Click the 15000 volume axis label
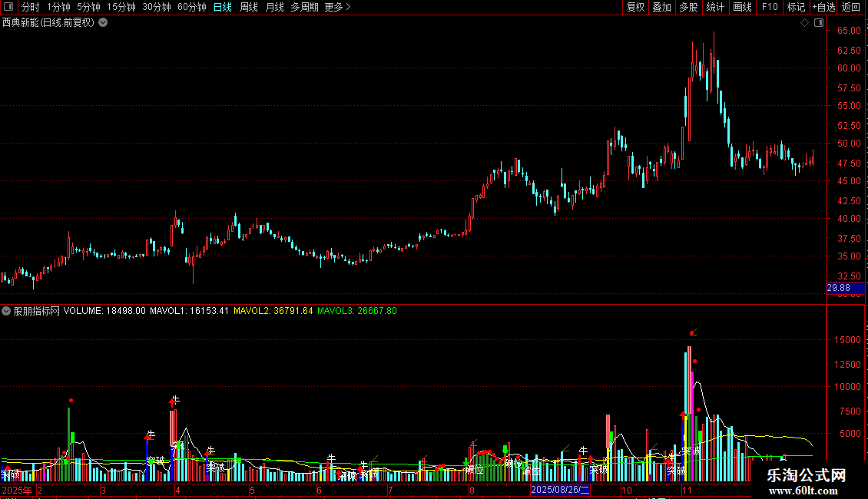 coord(847,339)
